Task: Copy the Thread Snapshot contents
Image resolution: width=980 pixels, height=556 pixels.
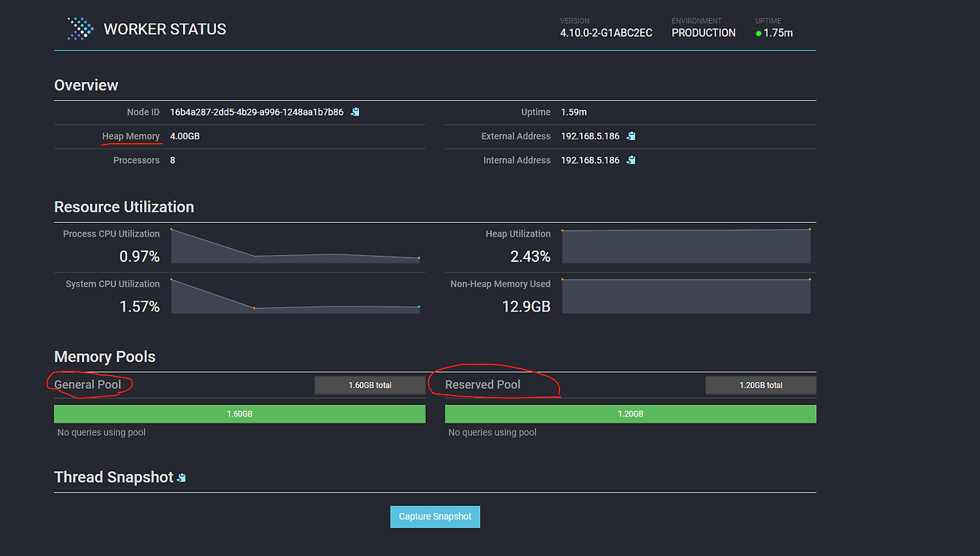Action: coord(181,476)
